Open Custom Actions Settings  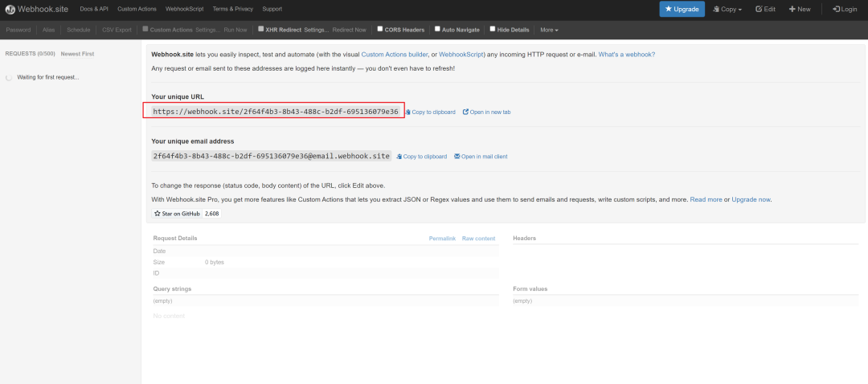pyautogui.click(x=207, y=30)
